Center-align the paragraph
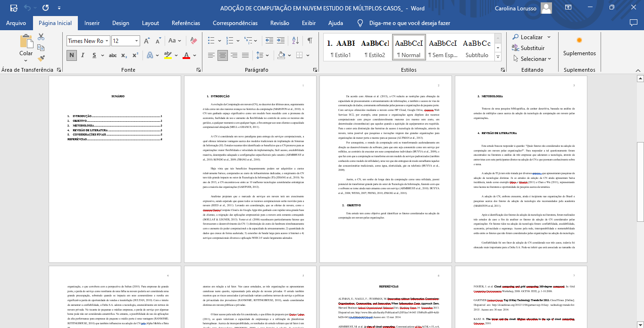This screenshot has width=644, height=328. [x=222, y=56]
